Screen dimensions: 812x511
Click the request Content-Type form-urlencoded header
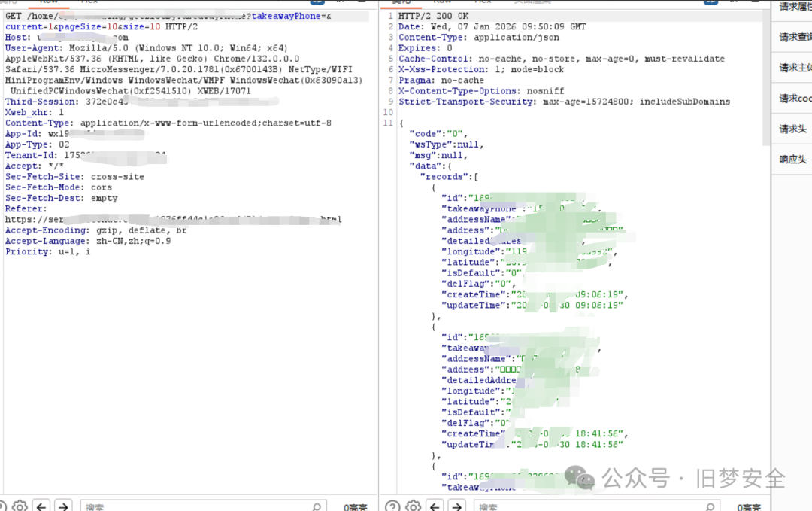168,123
